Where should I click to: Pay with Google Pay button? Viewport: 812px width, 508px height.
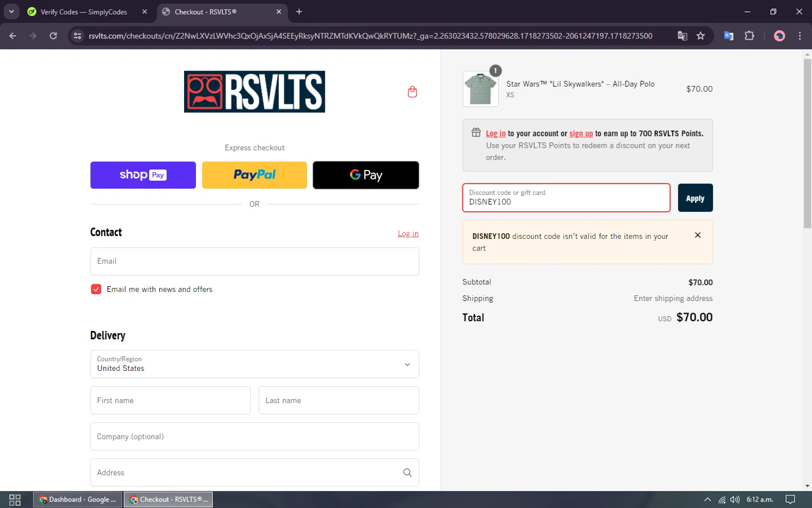(x=366, y=175)
